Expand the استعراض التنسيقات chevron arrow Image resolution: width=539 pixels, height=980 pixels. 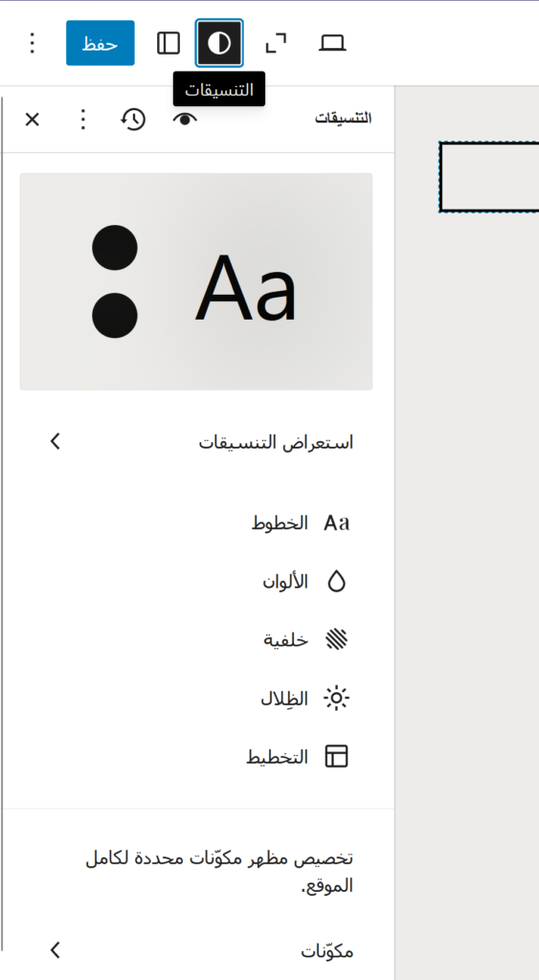[x=55, y=442]
